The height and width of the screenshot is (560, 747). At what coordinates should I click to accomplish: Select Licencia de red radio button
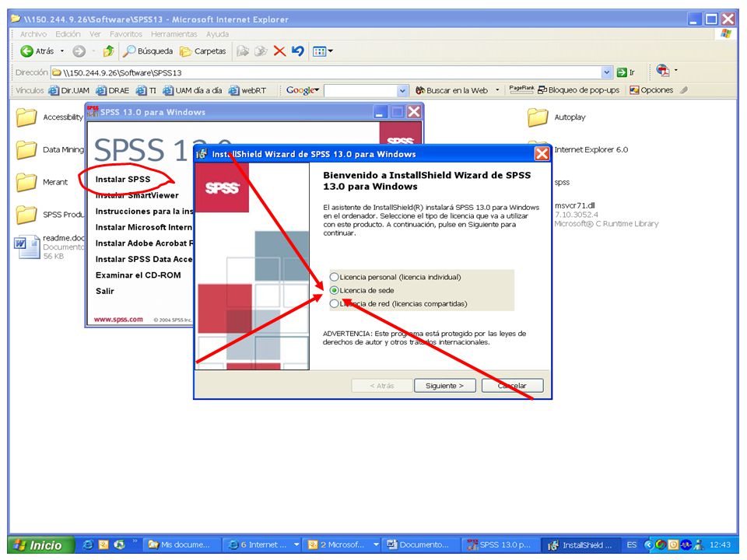(335, 304)
